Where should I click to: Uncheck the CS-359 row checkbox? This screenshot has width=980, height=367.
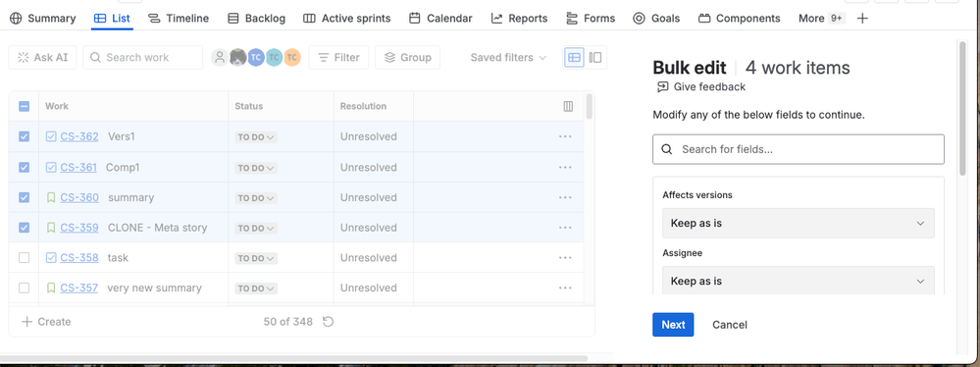pos(24,228)
